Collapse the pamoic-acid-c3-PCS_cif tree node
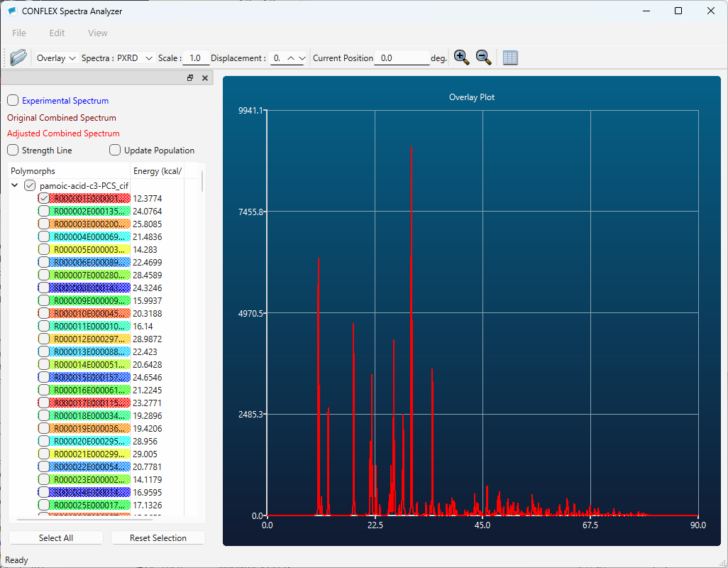 (15, 185)
